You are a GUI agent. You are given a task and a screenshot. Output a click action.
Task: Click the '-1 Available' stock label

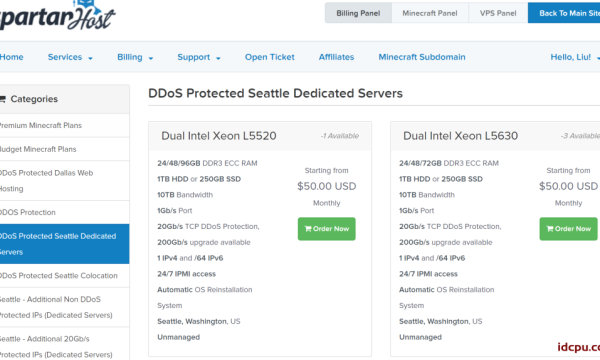340,136
